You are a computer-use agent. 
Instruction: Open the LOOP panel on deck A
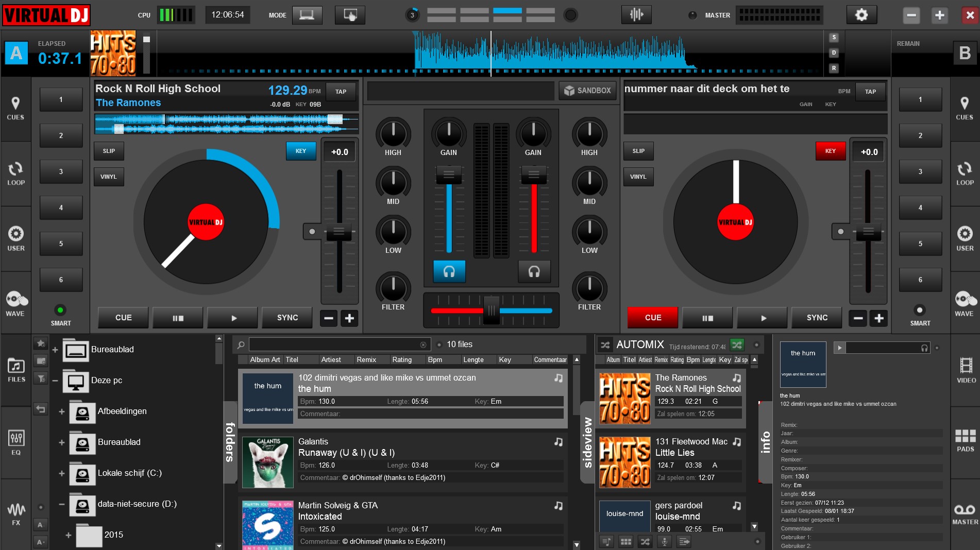click(15, 174)
